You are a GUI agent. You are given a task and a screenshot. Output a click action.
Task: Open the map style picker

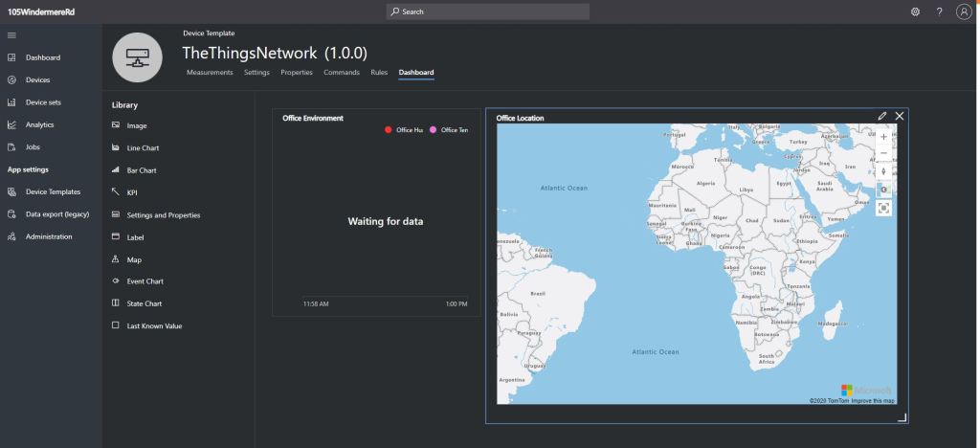pos(883,190)
